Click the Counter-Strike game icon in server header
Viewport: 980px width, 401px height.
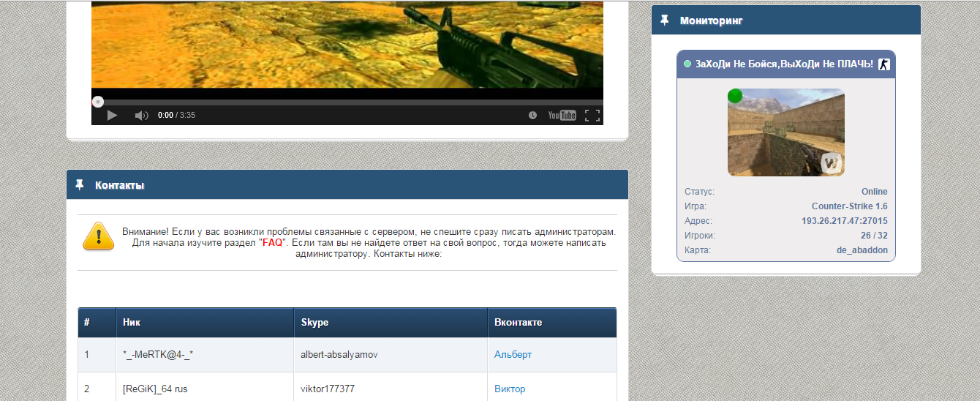pyautogui.click(x=884, y=64)
